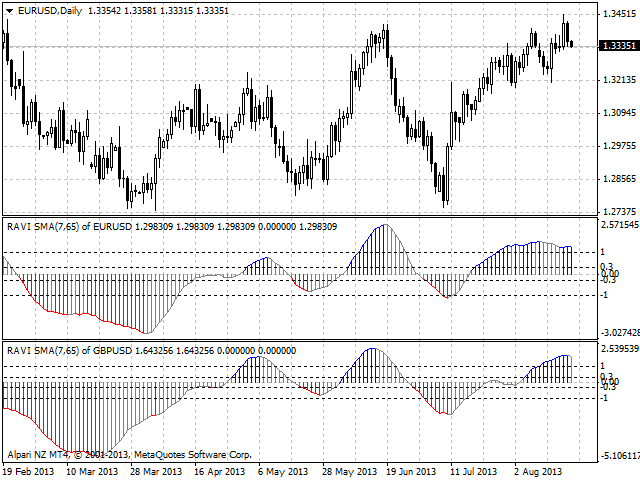Click the 28 Mar 2013 date marker
This screenshot has height=480, width=640.
[155, 470]
